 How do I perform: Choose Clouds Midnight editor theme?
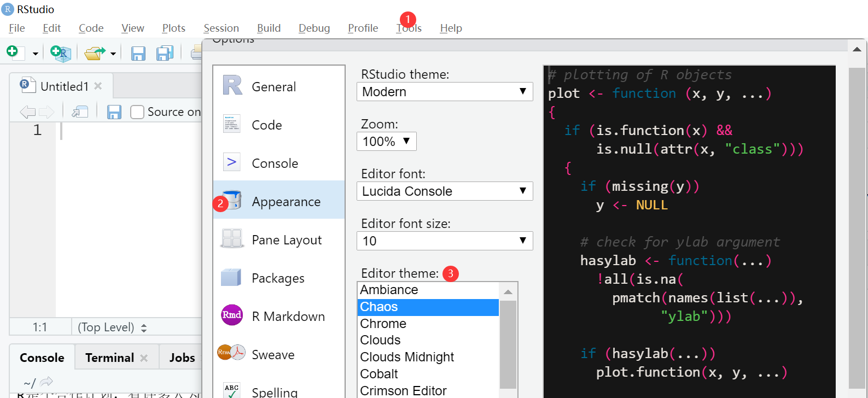pos(428,357)
